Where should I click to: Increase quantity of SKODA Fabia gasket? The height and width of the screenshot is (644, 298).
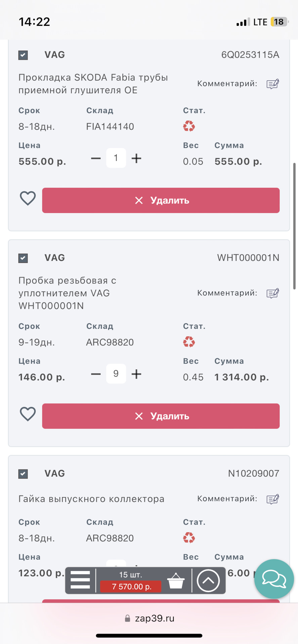click(x=136, y=158)
